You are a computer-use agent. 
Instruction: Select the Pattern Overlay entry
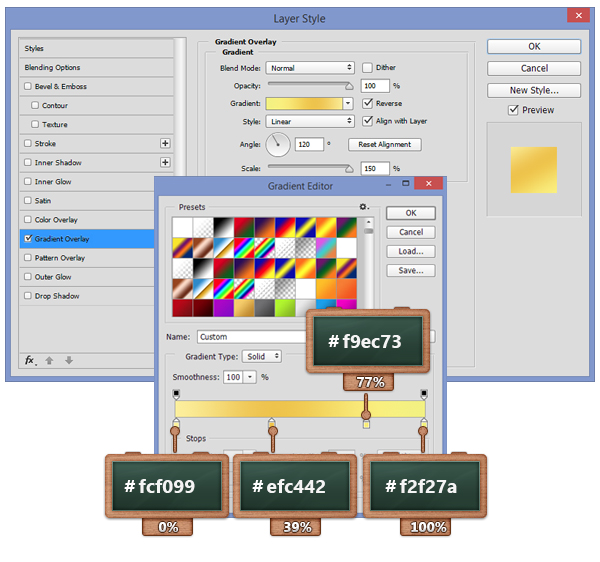coord(60,258)
